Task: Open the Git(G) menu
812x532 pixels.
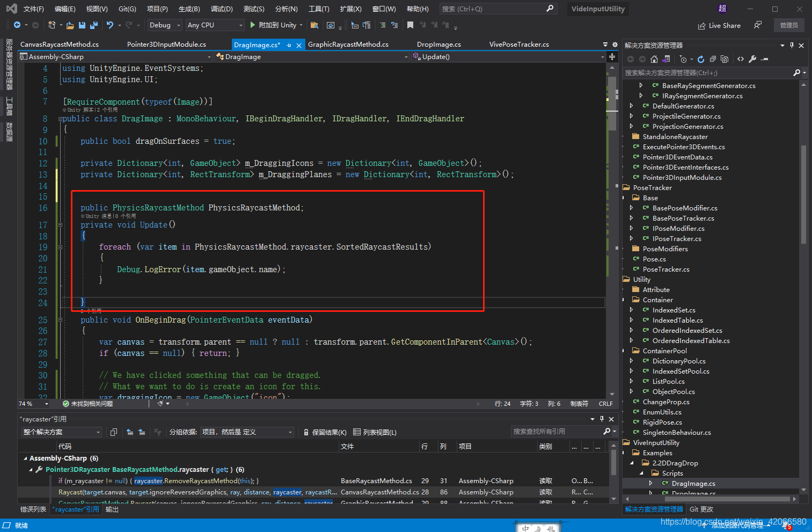Action: pyautogui.click(x=127, y=9)
